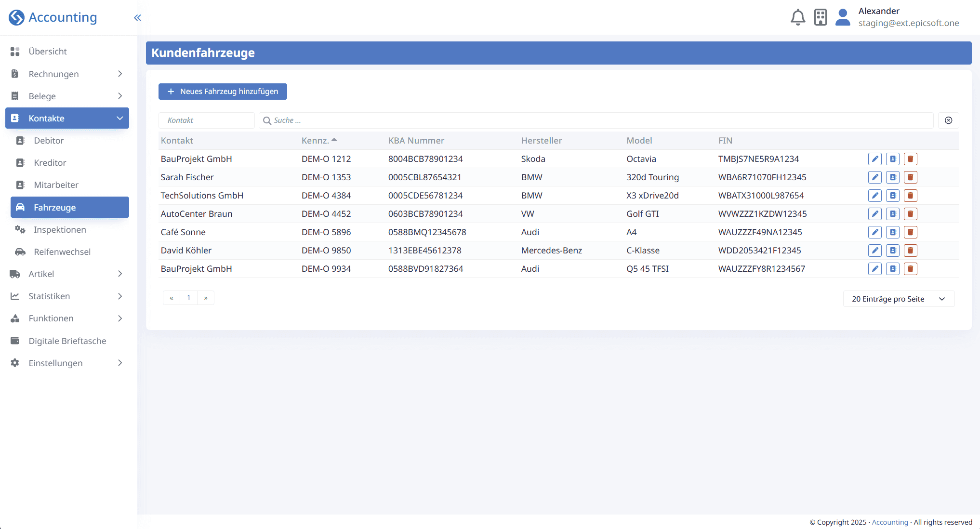
Task: Delete the DEM-O 9934 vehicle
Action: pos(911,269)
